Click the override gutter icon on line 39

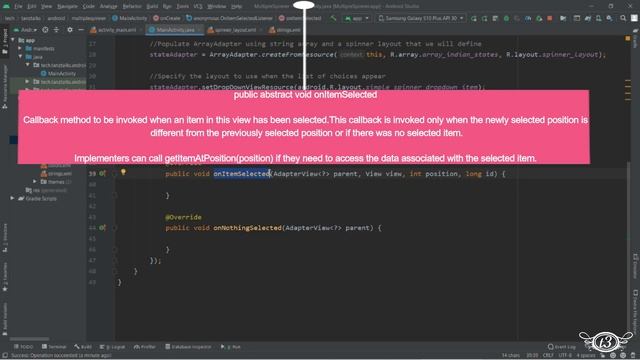pos(102,173)
